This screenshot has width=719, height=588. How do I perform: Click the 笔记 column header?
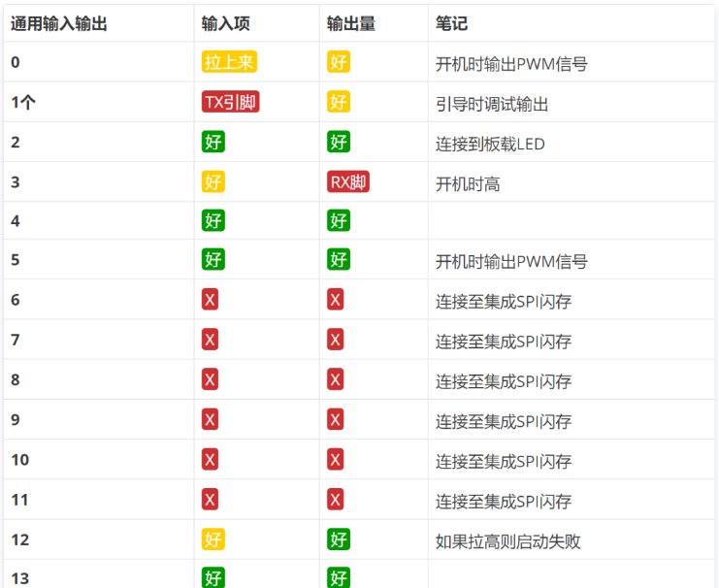pyautogui.click(x=452, y=23)
